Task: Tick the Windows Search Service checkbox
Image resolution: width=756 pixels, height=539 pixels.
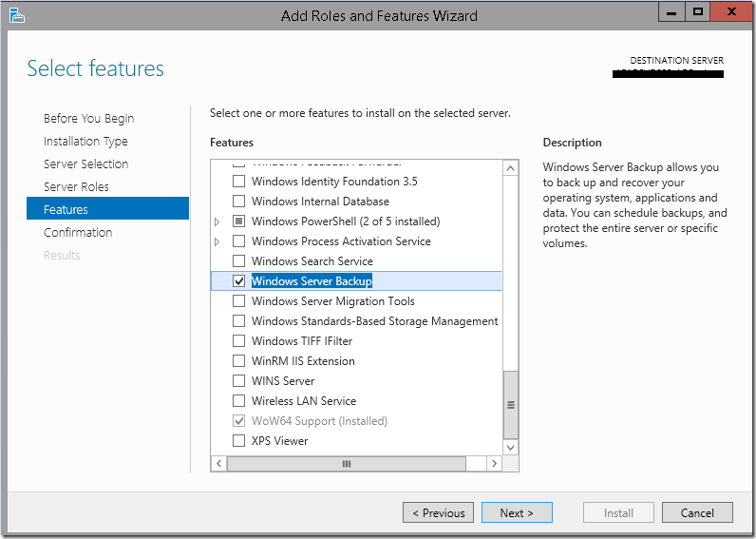Action: point(238,261)
